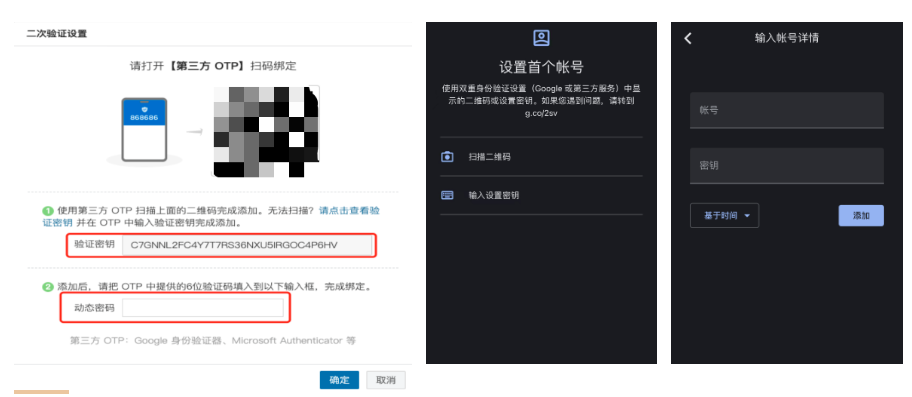Click the pixelated QR code image
Screen dimensions: 912x397
pyautogui.click(x=266, y=131)
